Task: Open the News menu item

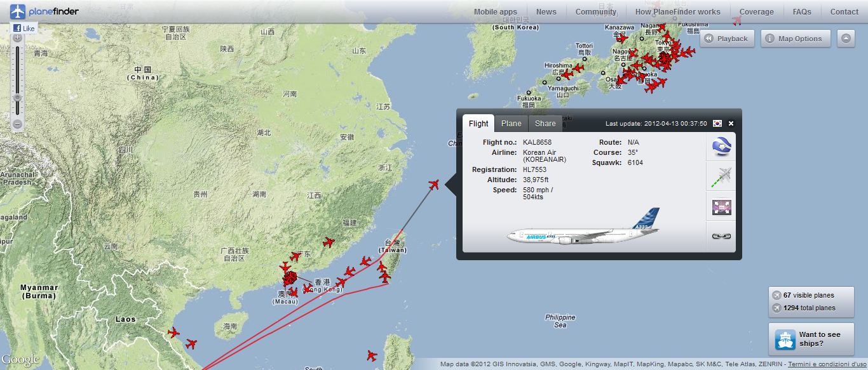Action: point(546,11)
